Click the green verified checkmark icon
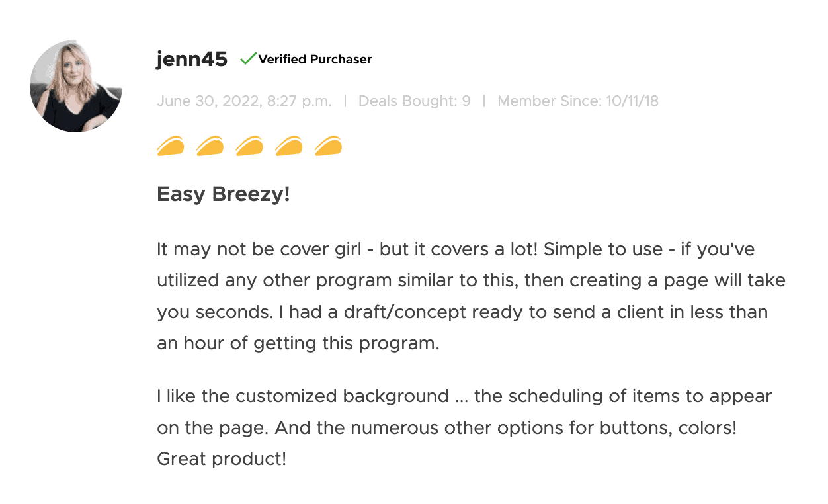 (248, 59)
